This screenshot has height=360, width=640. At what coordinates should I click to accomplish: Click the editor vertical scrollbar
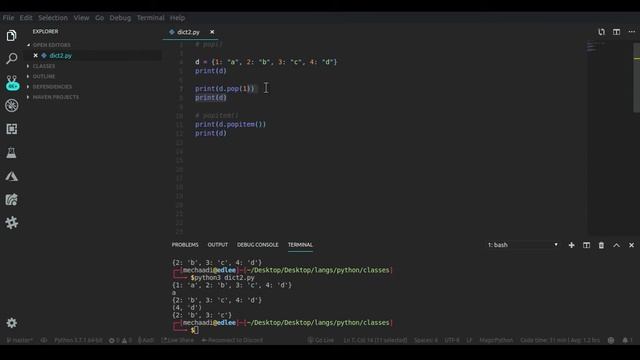click(636, 78)
